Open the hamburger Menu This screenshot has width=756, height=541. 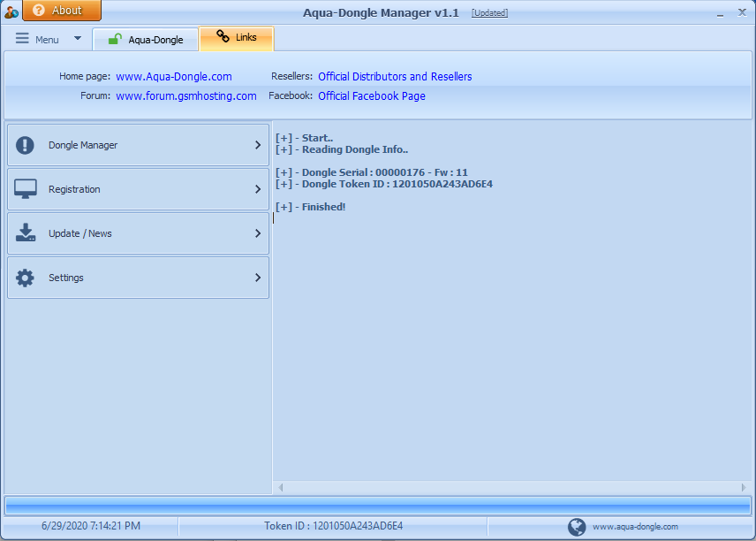[38, 39]
